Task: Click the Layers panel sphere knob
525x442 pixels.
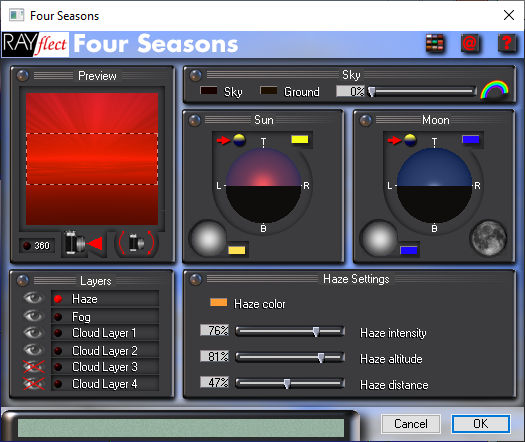Action: (22, 281)
